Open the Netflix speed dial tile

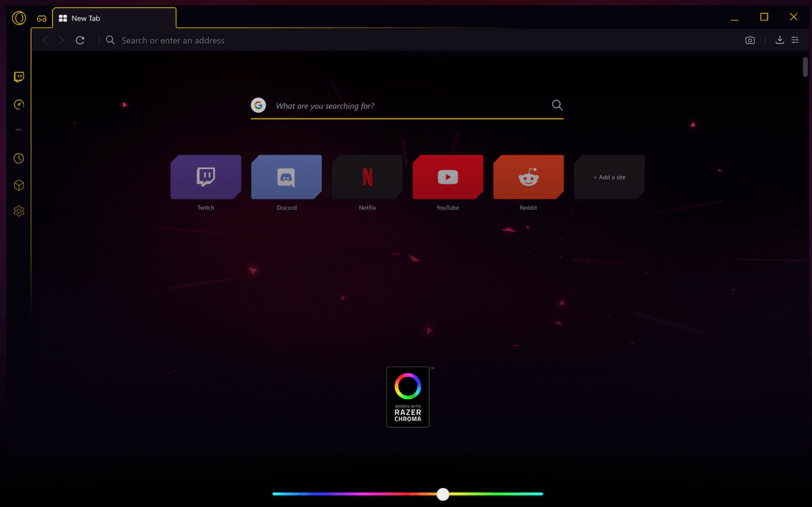coord(367,177)
